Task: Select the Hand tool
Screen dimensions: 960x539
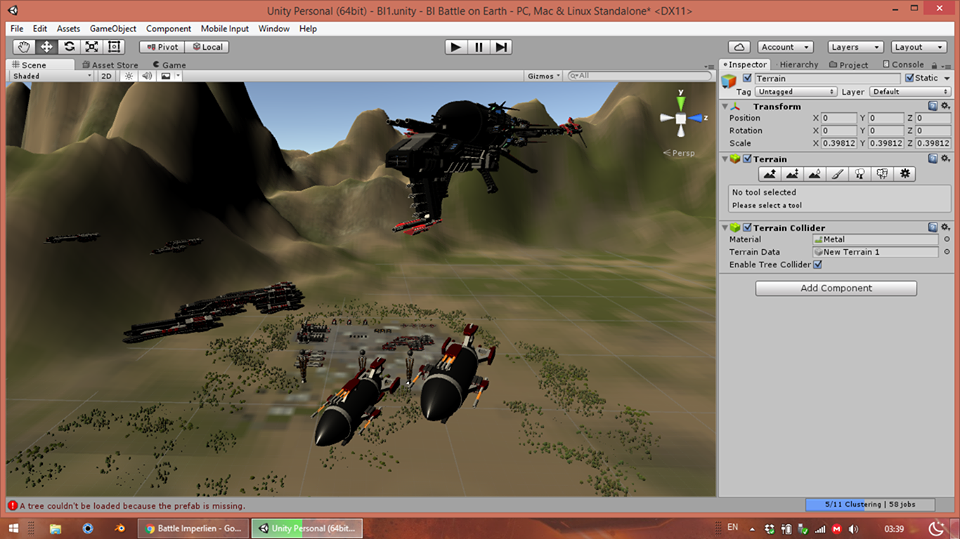Action: click(24, 47)
